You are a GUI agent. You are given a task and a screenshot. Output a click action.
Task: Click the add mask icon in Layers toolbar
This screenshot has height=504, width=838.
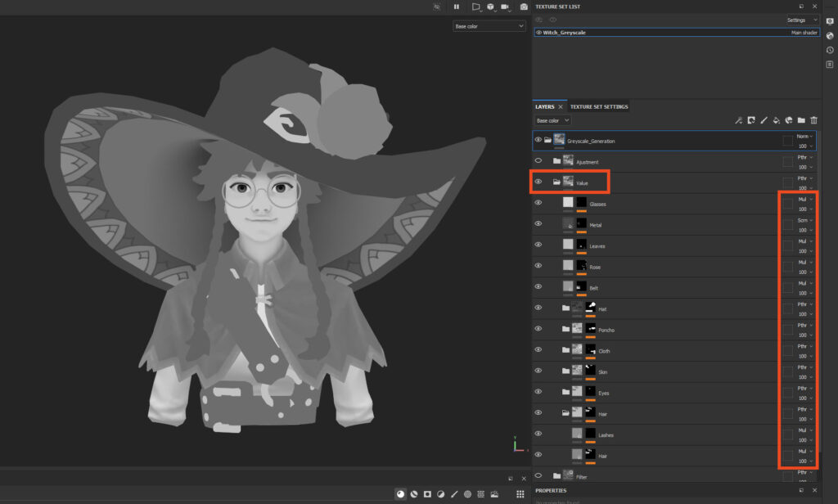pyautogui.click(x=750, y=120)
